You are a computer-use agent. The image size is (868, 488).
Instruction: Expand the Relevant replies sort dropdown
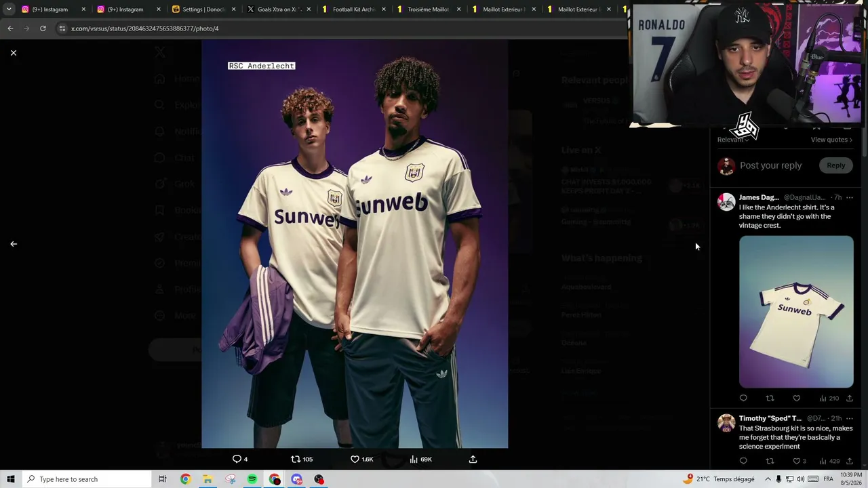pos(733,140)
